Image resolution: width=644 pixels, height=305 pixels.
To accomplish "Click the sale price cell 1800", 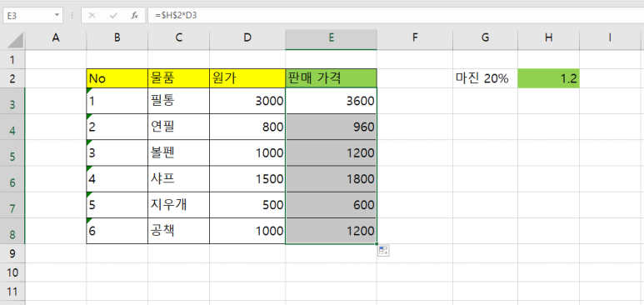I will click(x=331, y=178).
